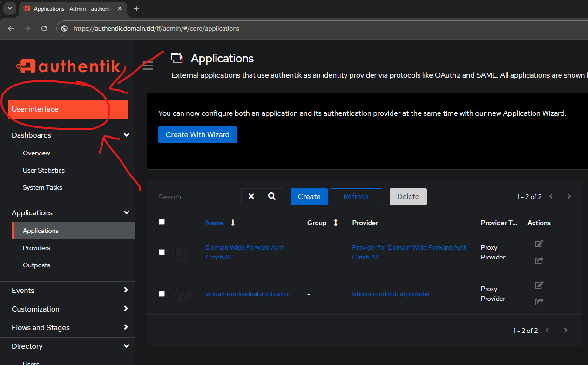Click the Group column header text
Viewport: 588px width, 365px height.
(x=317, y=223)
